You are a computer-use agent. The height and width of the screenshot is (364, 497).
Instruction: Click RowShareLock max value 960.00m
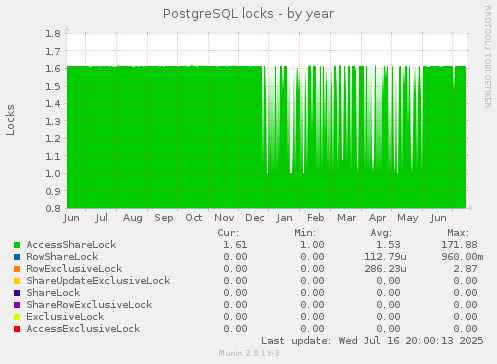(462, 257)
